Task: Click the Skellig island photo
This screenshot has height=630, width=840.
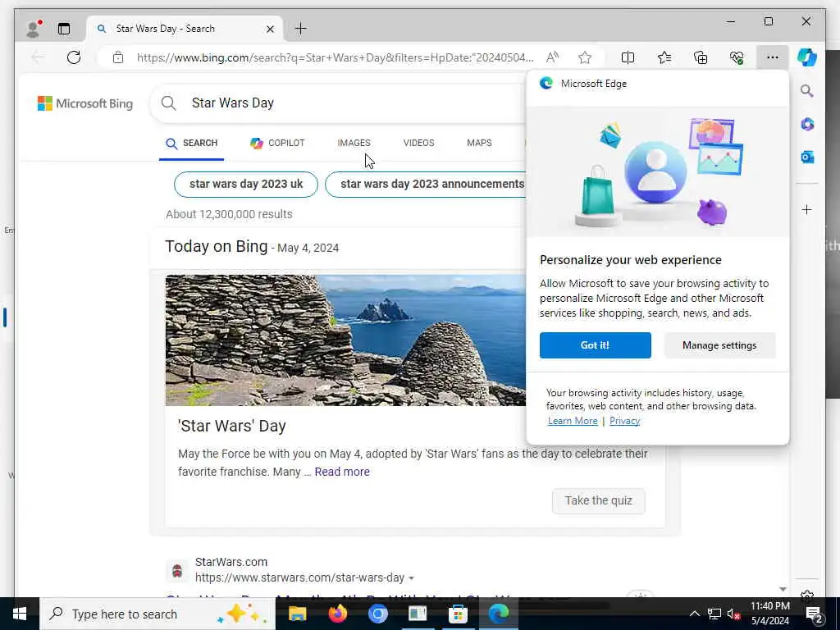Action: (x=345, y=340)
